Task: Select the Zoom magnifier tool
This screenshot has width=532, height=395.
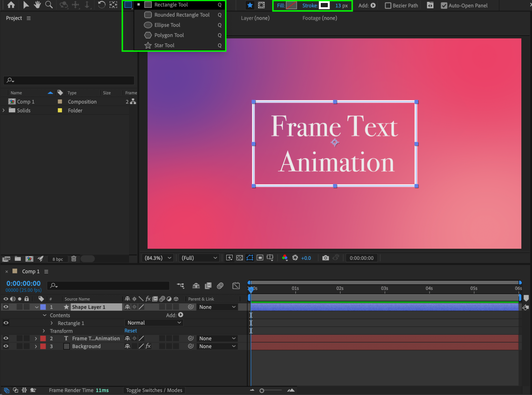Action: point(49,5)
